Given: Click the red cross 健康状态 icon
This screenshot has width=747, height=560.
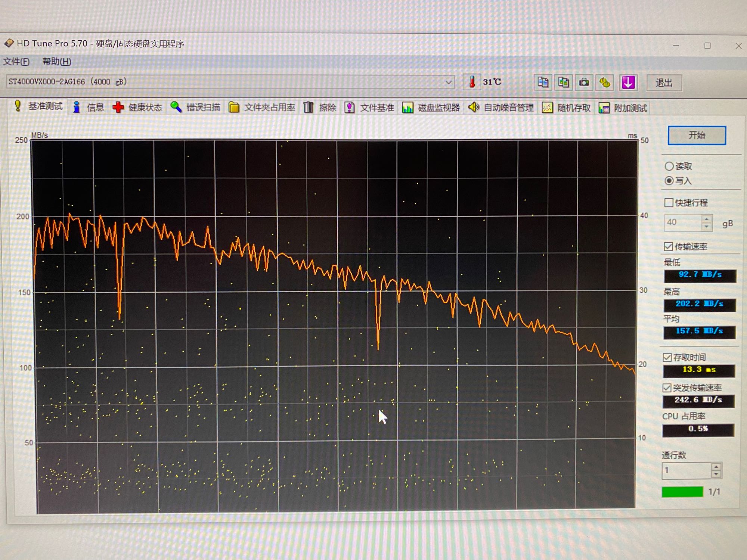Looking at the screenshot, I should [118, 107].
